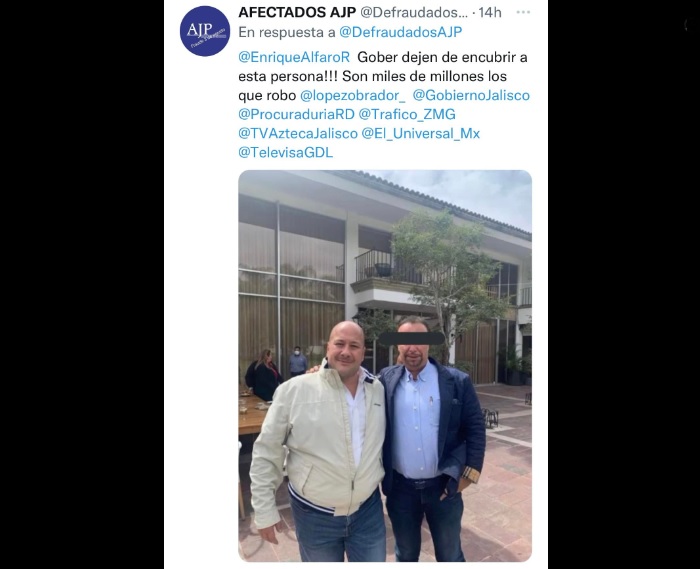Open the attached photo of two men
700x569 pixels.
pos(385,366)
